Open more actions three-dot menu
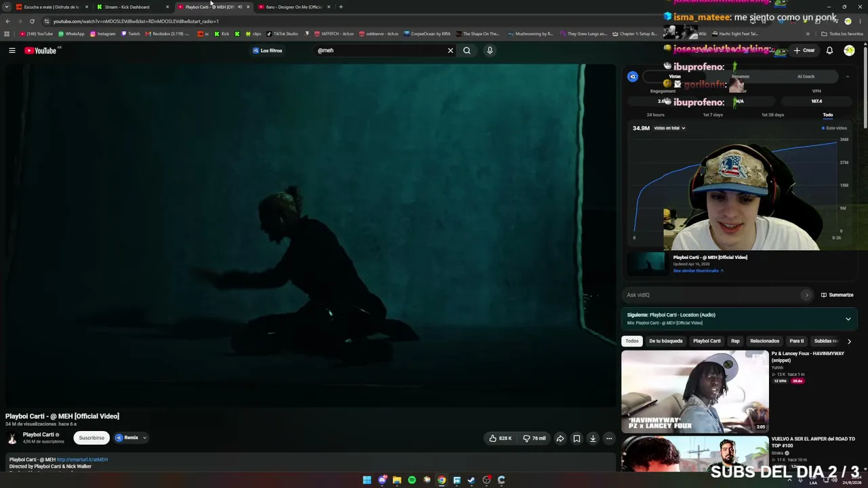 pyautogui.click(x=609, y=439)
